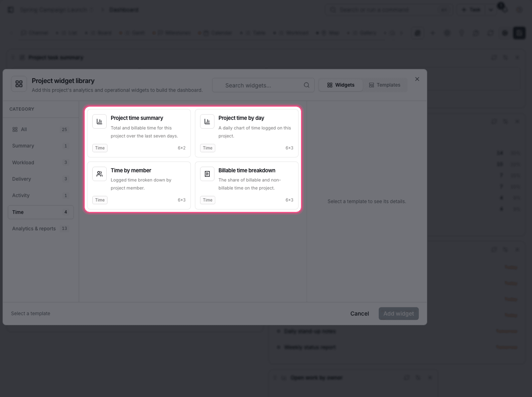
Task: Click the background 'Search or run a command' field
Action: pyautogui.click(x=389, y=10)
